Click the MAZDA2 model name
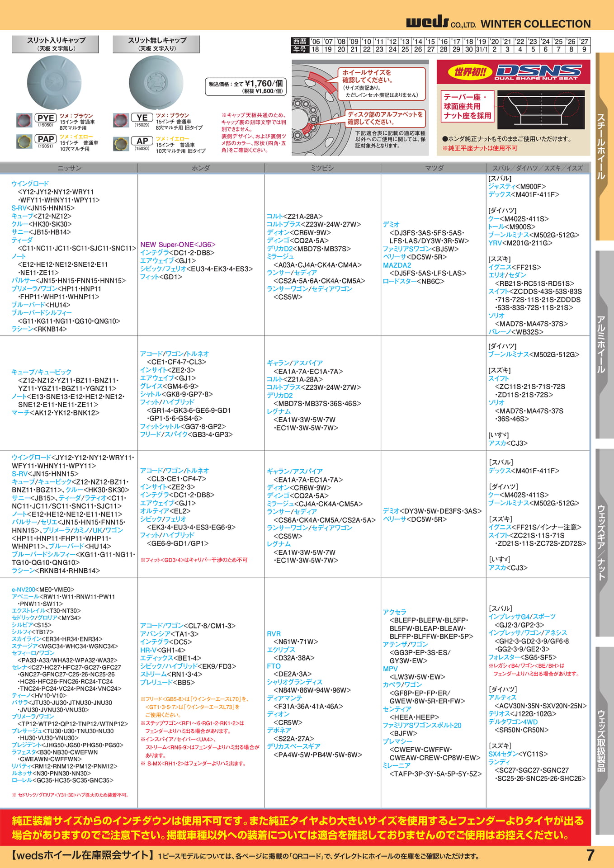This screenshot has width=614, height=868. tap(397, 265)
